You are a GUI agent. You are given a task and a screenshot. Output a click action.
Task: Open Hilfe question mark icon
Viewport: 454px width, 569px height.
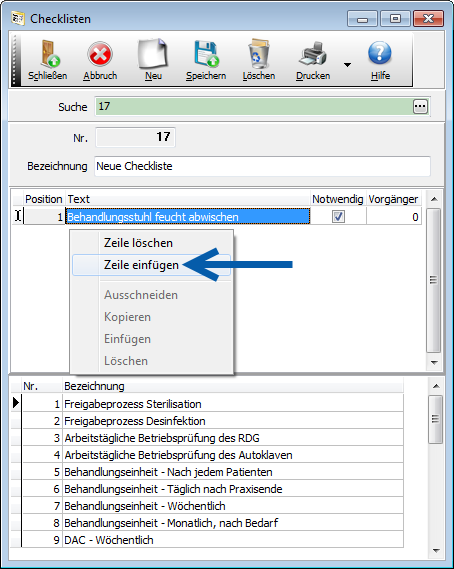tap(380, 53)
